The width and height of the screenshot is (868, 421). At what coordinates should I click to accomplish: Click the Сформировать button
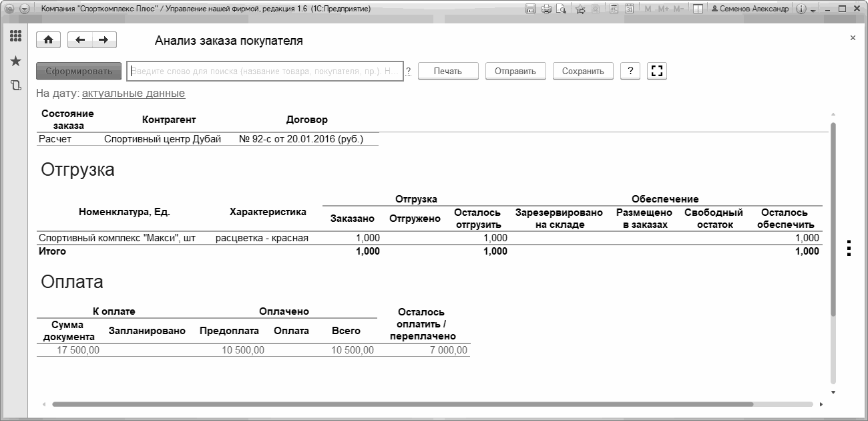79,71
